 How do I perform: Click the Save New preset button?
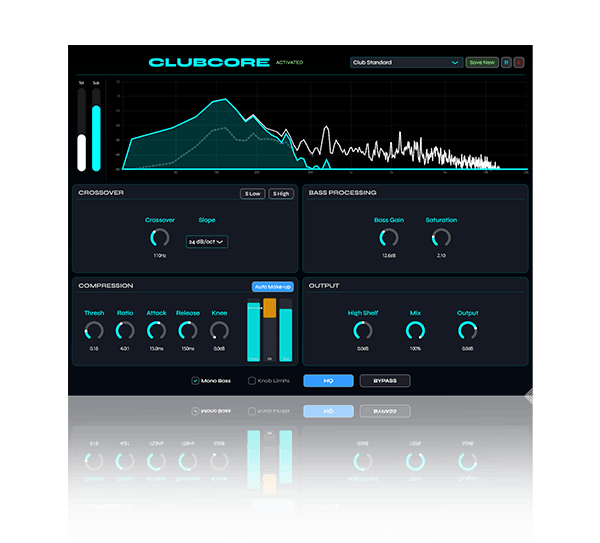pyautogui.click(x=482, y=62)
